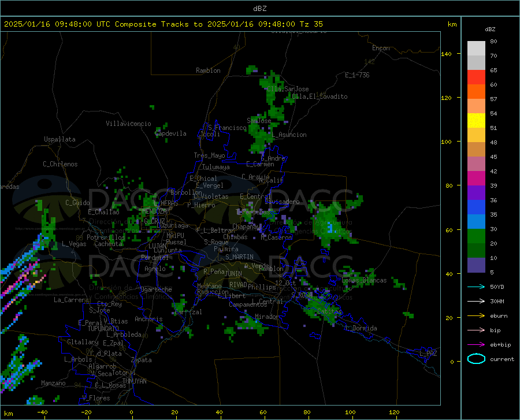Click the magenta 42 dBZ color swatch
Screen dimensions: 520x420
(476, 179)
